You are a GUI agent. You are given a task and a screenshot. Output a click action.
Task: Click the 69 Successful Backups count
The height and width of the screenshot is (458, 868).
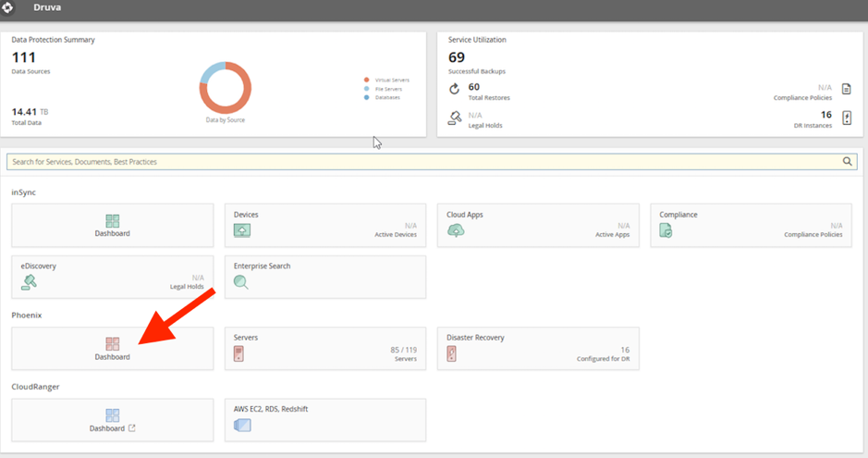tap(457, 57)
